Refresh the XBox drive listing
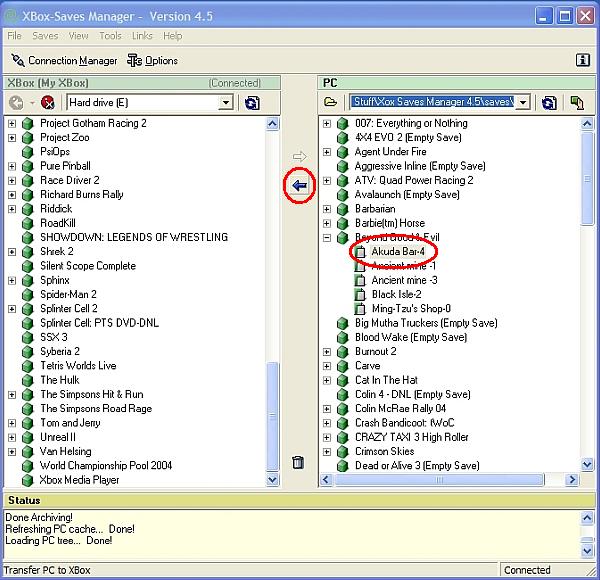The width and height of the screenshot is (600, 580). (252, 103)
